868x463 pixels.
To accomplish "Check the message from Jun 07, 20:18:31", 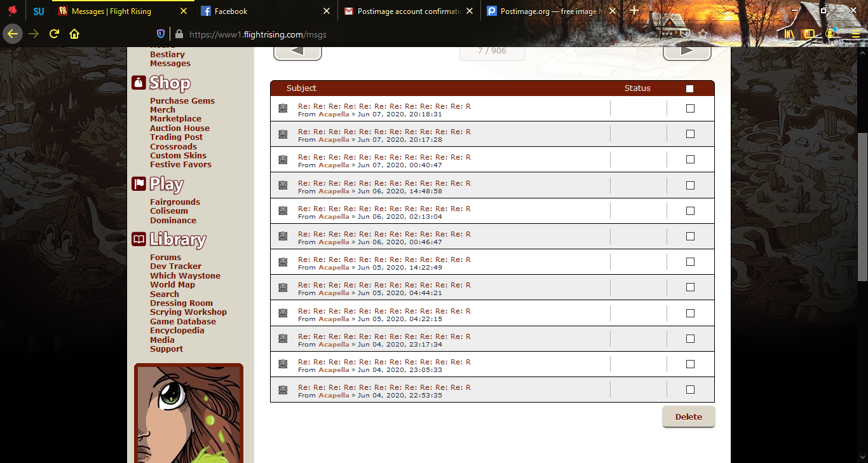I will [690, 109].
